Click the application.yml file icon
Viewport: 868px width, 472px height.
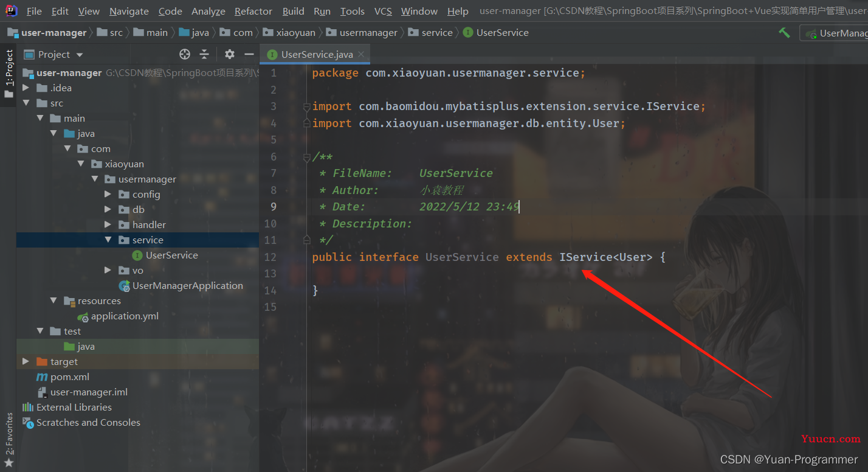(x=83, y=316)
